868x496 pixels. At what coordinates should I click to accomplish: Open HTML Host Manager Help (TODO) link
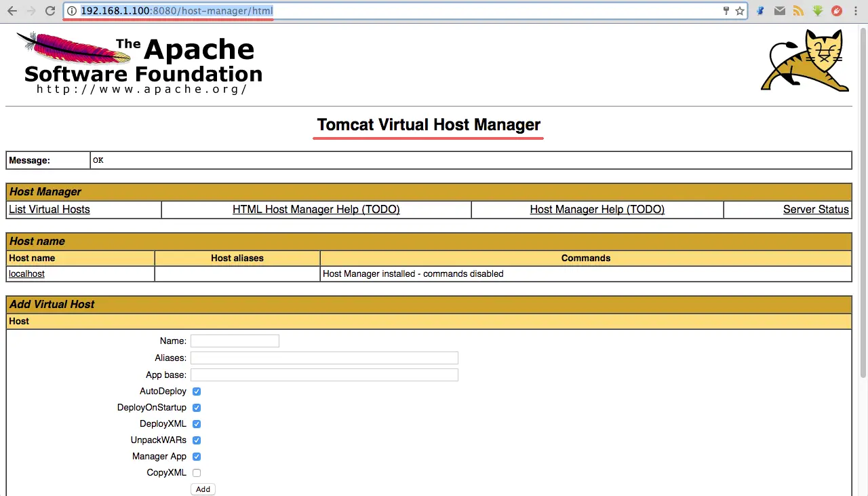tap(316, 210)
